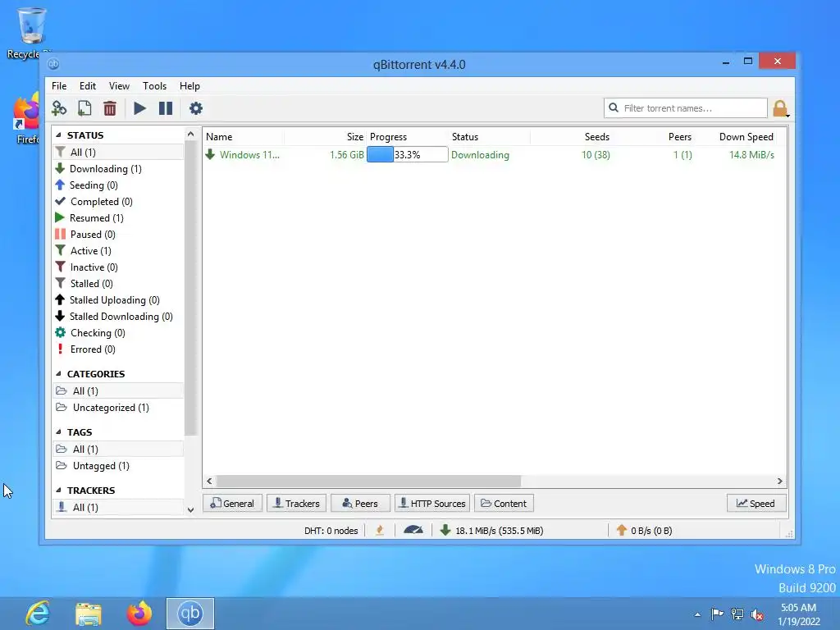Click the red Delete torrent trash icon
Viewport: 840px width, 630px height.
point(110,108)
